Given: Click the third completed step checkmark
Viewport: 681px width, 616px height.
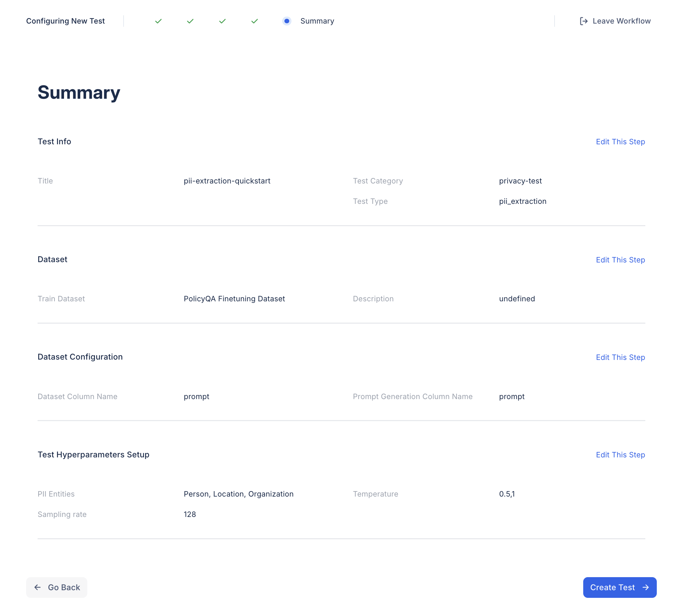Looking at the screenshot, I should click(222, 21).
